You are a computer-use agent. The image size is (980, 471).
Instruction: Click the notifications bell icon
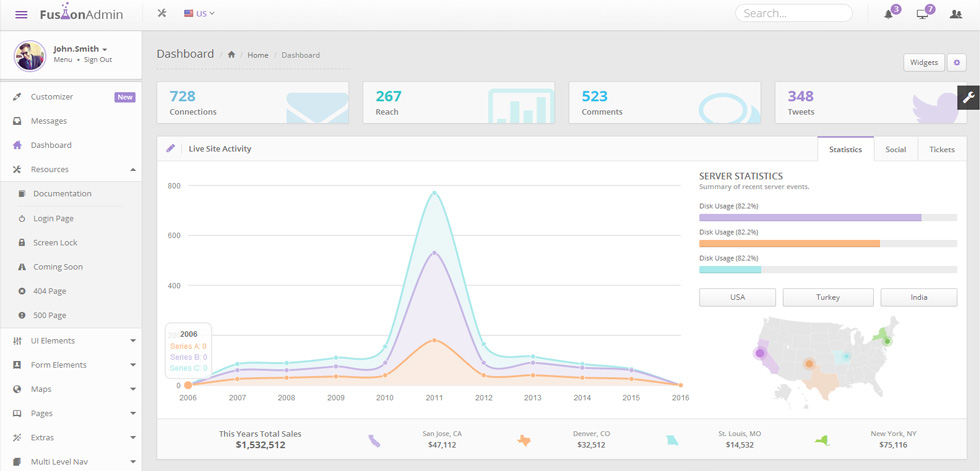click(888, 14)
